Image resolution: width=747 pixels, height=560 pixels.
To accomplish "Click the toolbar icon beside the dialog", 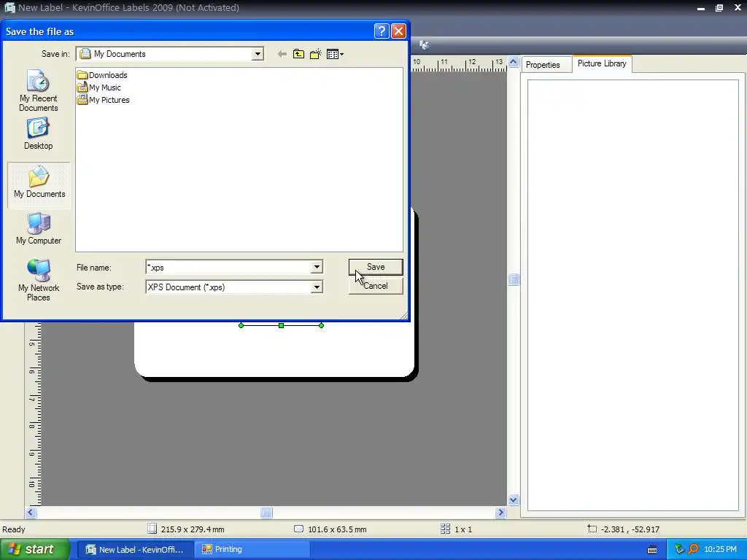I will [424, 44].
